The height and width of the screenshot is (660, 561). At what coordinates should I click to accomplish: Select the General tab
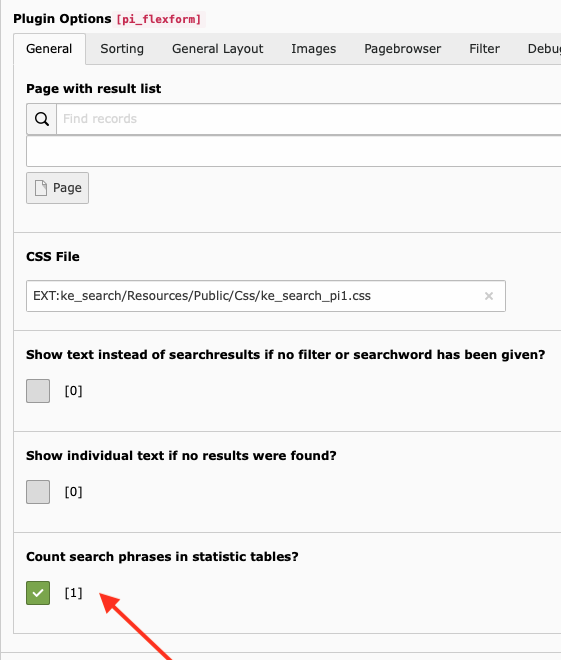coord(49,49)
